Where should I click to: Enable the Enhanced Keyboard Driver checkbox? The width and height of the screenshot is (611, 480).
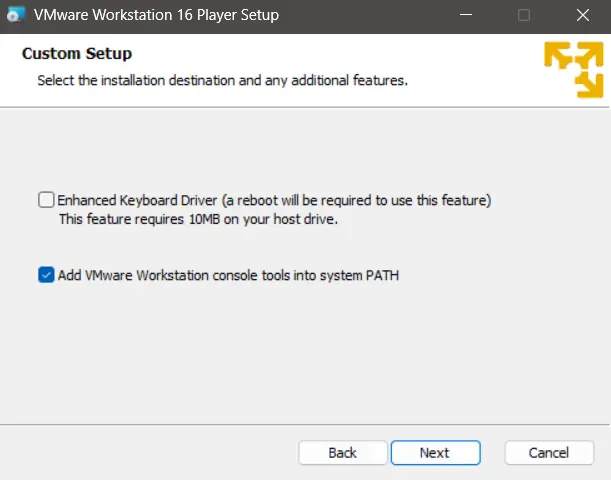pyautogui.click(x=46, y=200)
